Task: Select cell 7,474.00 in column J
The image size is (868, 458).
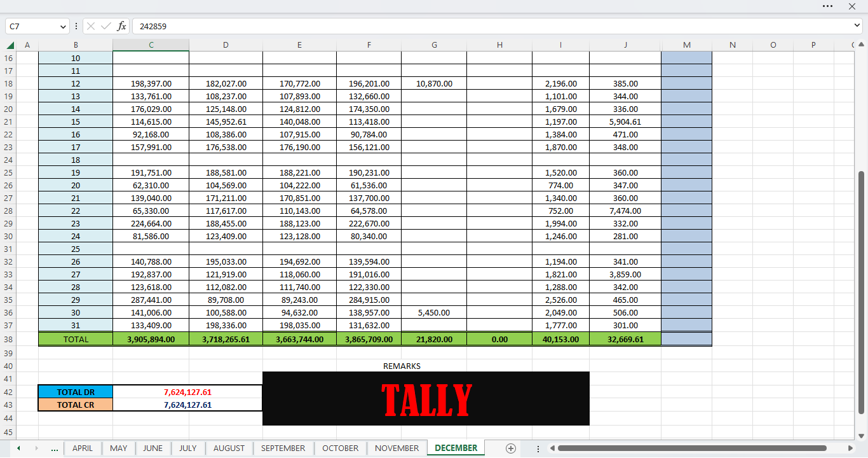Action: (x=625, y=211)
